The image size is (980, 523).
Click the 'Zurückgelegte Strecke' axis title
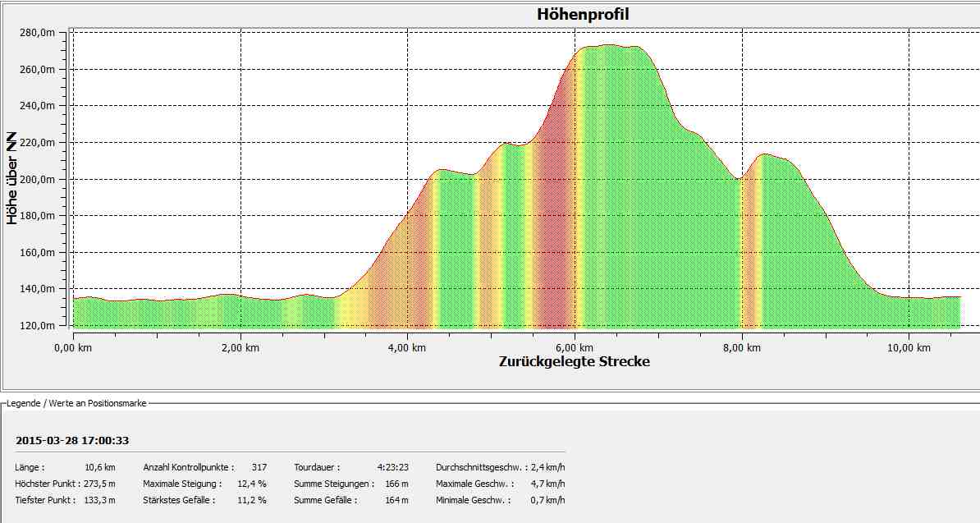[574, 361]
